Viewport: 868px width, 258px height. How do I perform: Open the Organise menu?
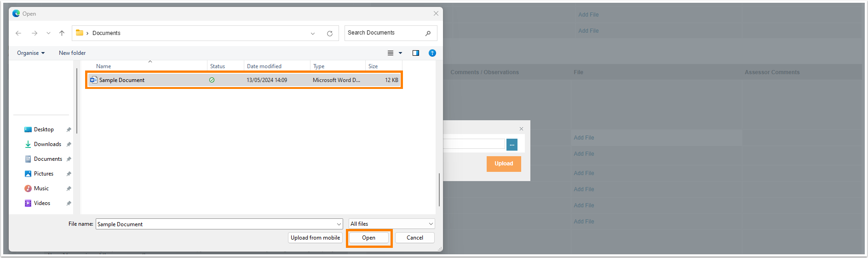coord(31,53)
